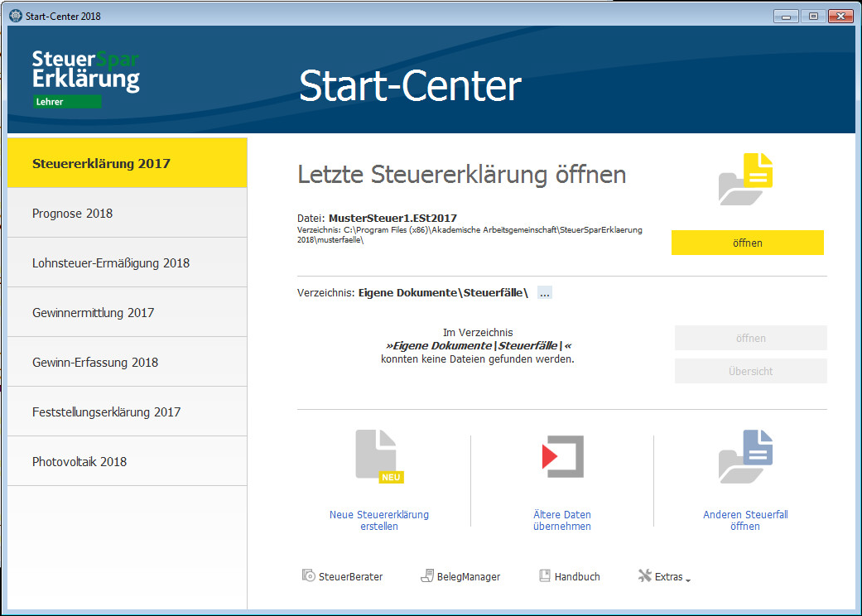
Task: Minimize the Start-Center window
Action: [786, 17]
